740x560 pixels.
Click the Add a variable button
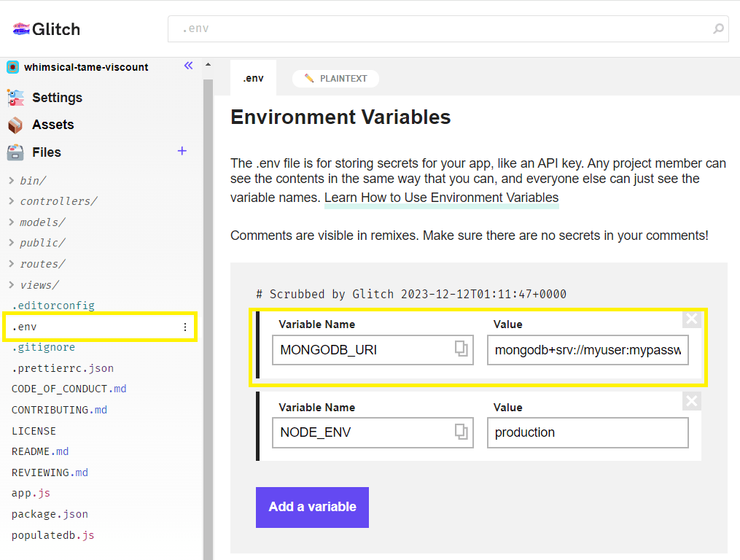pos(312,507)
